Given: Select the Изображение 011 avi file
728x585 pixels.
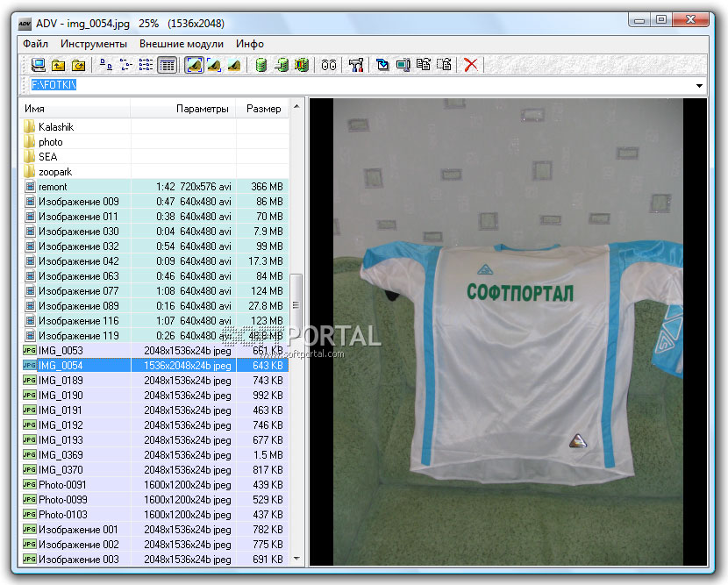Looking at the screenshot, I should pyautogui.click(x=154, y=217).
